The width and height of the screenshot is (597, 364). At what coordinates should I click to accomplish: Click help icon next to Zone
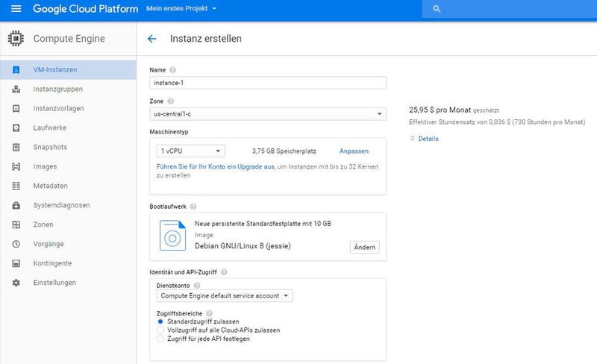[171, 101]
